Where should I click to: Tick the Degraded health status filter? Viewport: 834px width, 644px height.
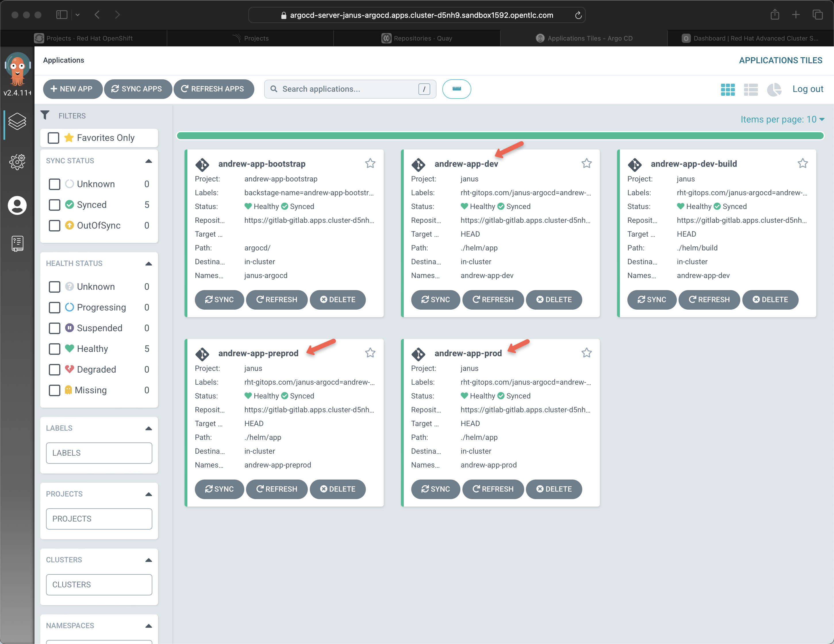55,369
